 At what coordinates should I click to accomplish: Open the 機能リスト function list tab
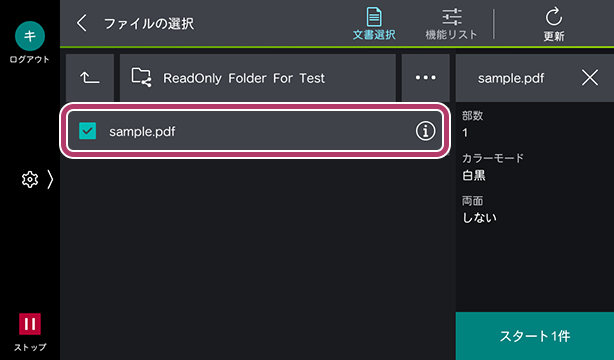point(451,24)
